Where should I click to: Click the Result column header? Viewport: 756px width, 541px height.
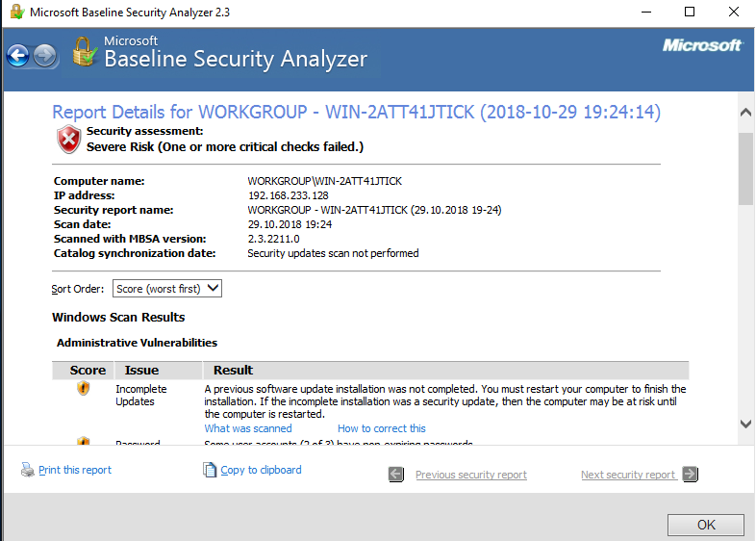tap(234, 370)
